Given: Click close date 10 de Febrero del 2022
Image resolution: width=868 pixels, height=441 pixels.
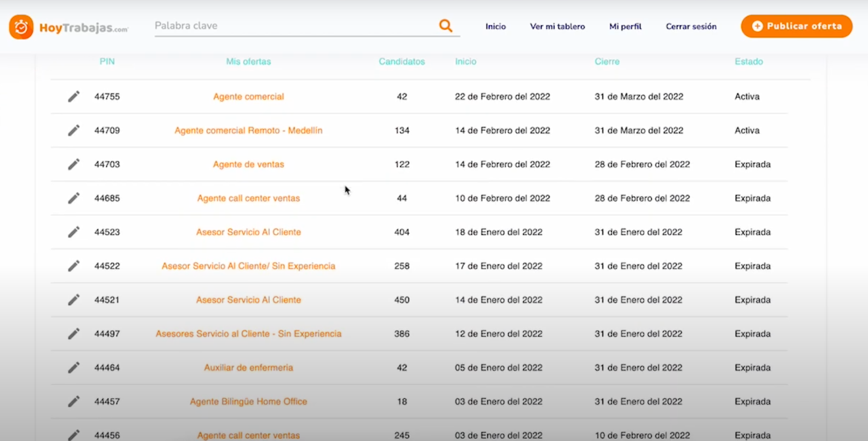Looking at the screenshot, I should click(x=642, y=435).
